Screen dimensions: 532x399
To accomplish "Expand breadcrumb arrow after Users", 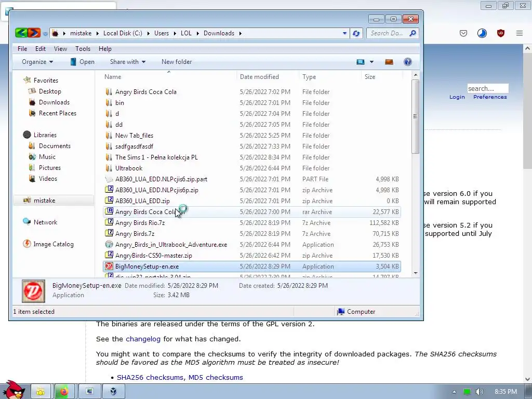I will click(175, 33).
